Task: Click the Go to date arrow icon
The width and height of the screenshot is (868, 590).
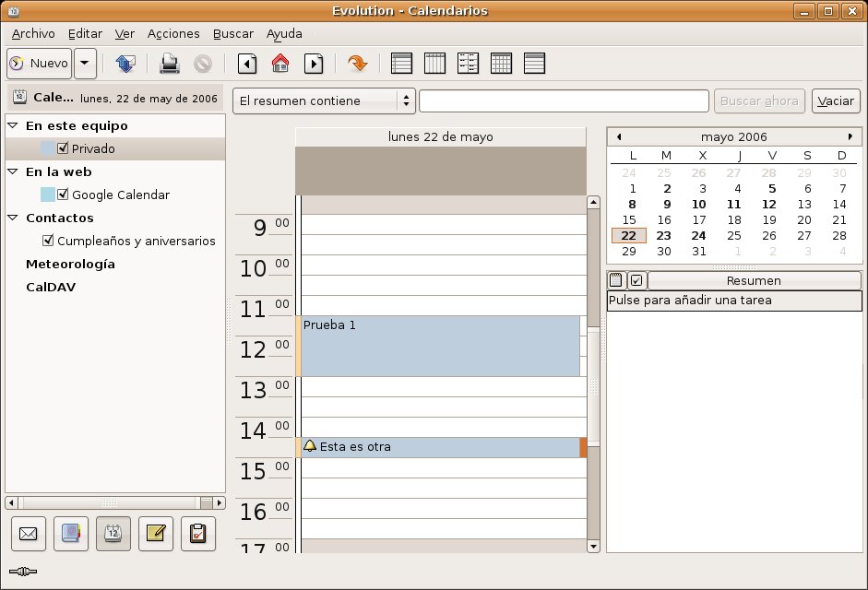Action: click(x=357, y=64)
